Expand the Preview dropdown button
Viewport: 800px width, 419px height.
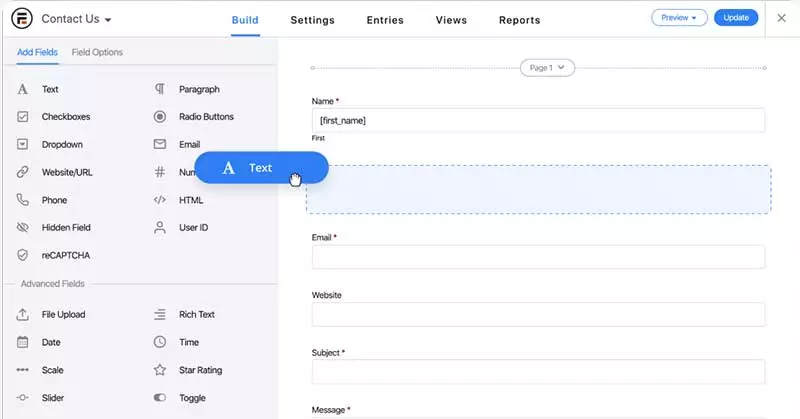(679, 17)
